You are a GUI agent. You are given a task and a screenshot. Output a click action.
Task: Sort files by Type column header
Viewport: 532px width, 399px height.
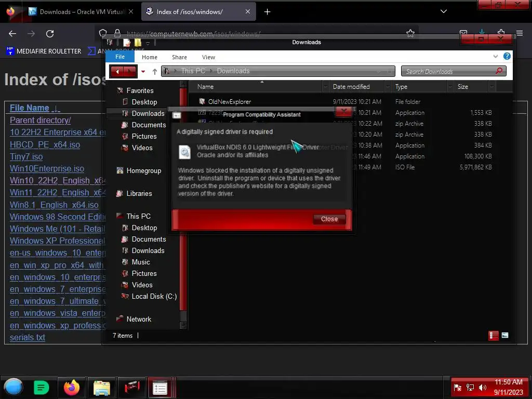click(x=401, y=87)
